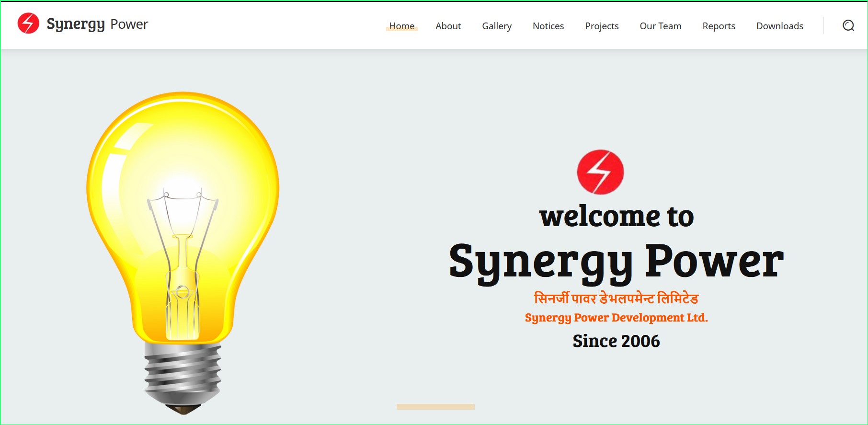
Task: Click the beige slider indicator bar
Action: click(435, 407)
